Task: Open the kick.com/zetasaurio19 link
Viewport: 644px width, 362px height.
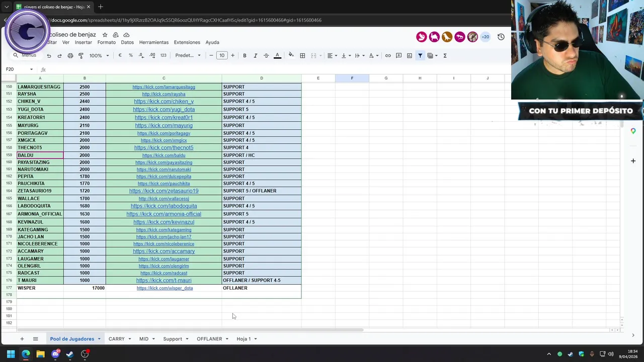Action: pos(164,191)
